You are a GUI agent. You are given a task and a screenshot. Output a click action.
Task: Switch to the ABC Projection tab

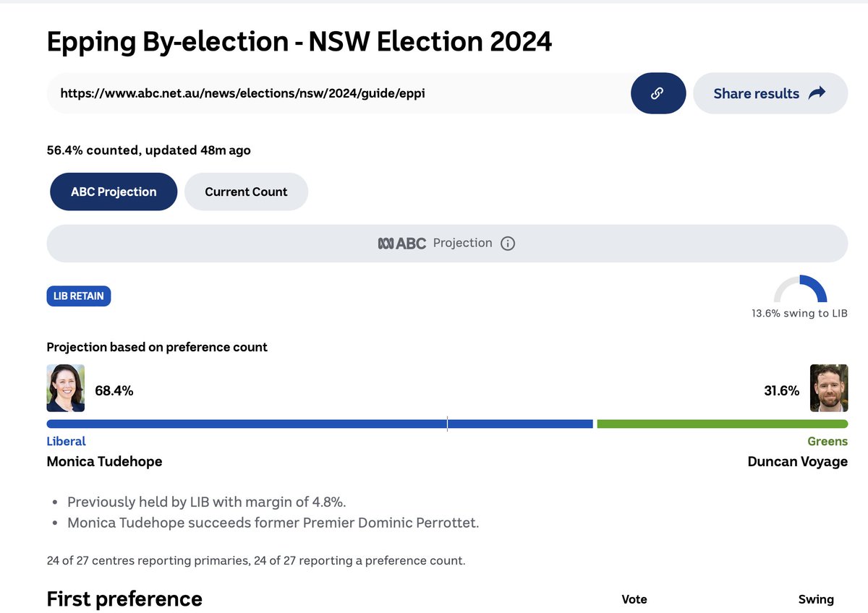pos(114,192)
